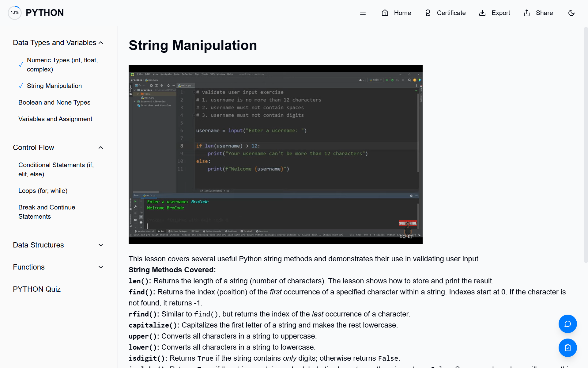The width and height of the screenshot is (588, 368).
Task: Click the hamburger menu icon
Action: pos(363,13)
